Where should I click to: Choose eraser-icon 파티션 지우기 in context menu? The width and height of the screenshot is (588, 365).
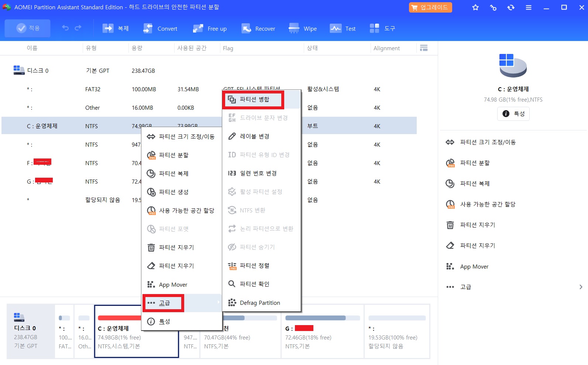point(182,266)
